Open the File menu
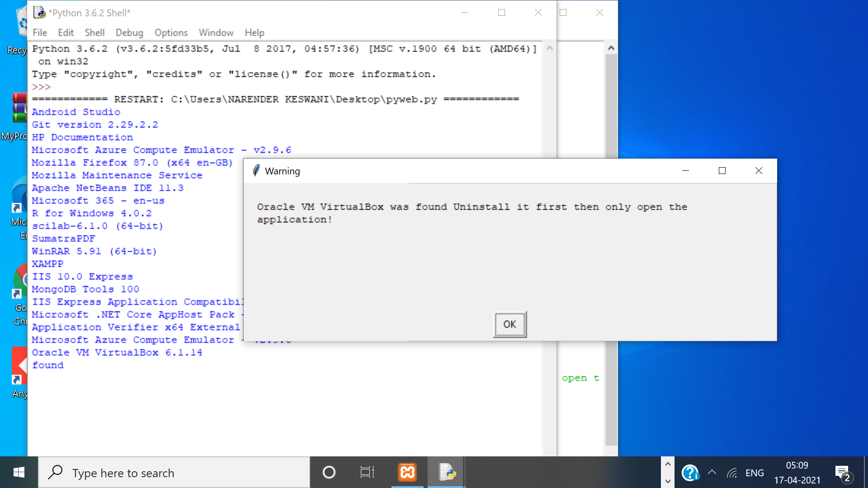The height and width of the screenshot is (488, 868). click(40, 33)
